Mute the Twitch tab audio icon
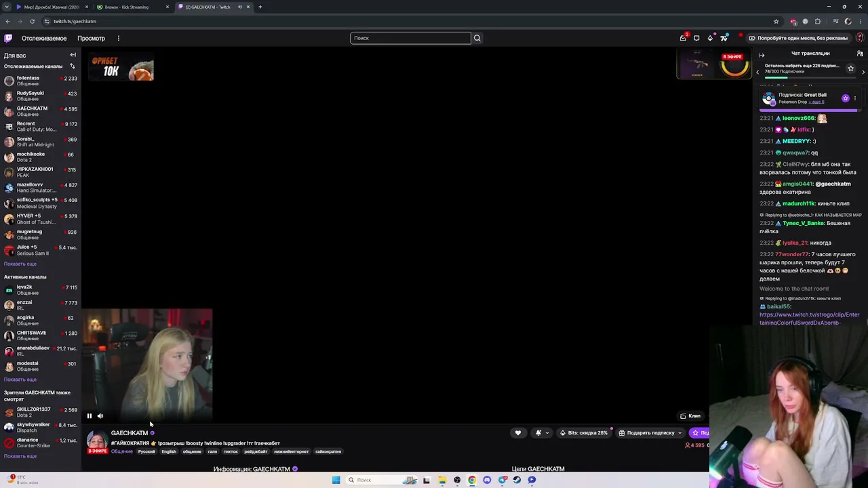 pos(239,7)
